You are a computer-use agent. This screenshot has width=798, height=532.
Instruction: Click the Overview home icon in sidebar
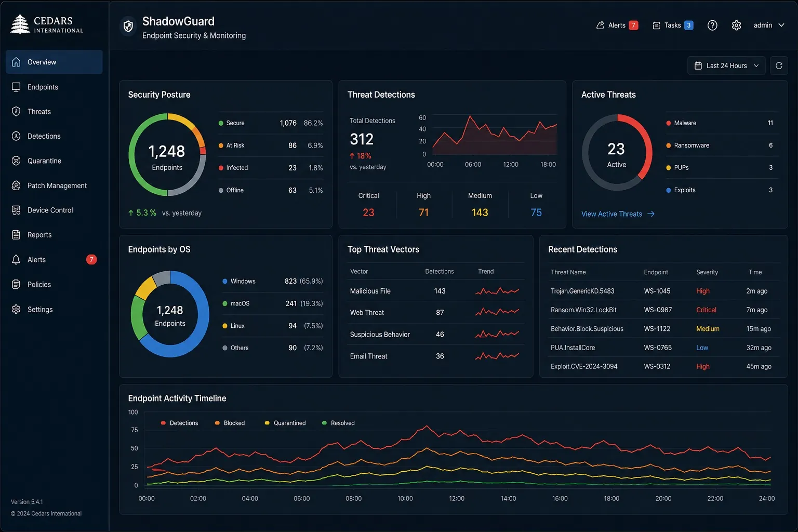tap(16, 62)
